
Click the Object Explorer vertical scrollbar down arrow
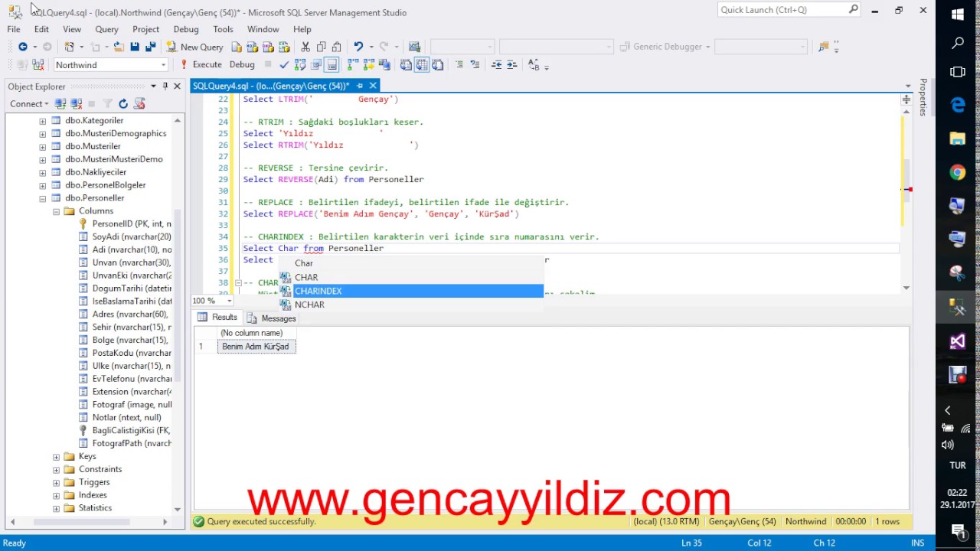pos(178,509)
